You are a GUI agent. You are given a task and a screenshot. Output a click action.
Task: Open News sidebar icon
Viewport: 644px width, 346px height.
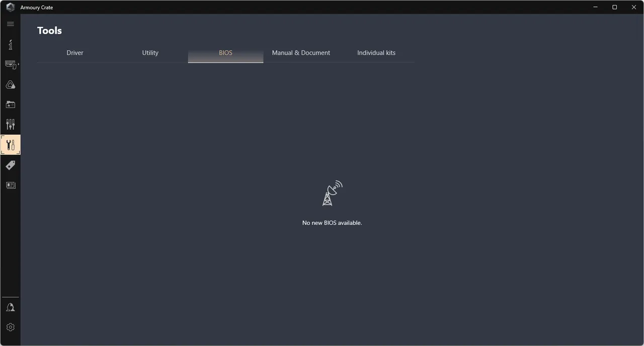click(x=11, y=185)
